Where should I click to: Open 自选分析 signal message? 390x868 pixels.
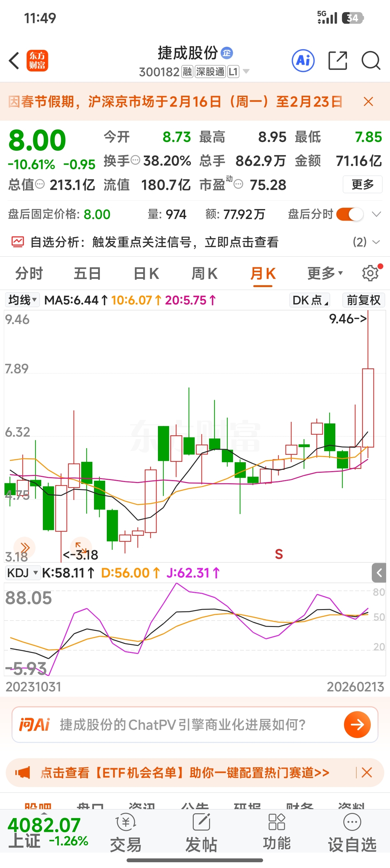pyautogui.click(x=154, y=242)
